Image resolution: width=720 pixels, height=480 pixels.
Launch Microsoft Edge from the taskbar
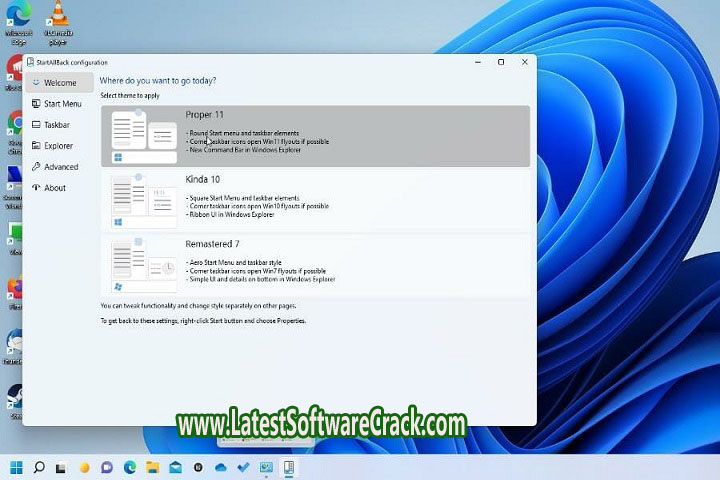130,467
